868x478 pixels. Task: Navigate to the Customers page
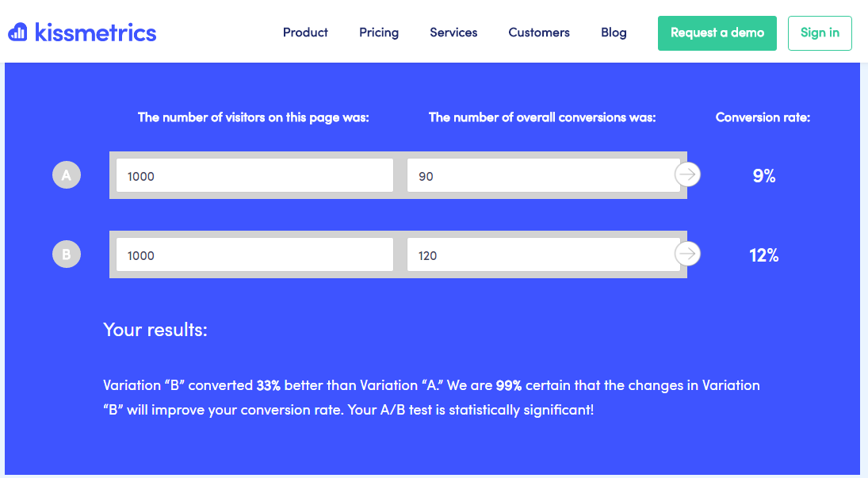pyautogui.click(x=539, y=33)
